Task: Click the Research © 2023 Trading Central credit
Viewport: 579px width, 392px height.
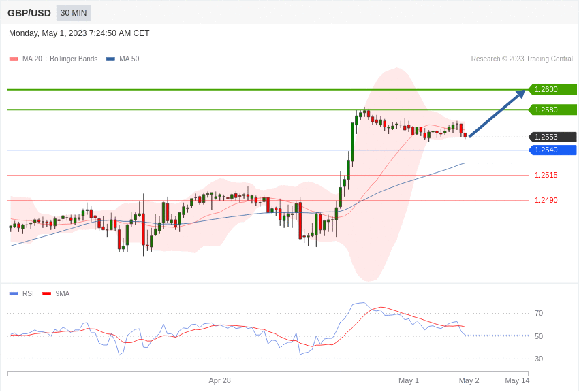Action: (x=522, y=59)
